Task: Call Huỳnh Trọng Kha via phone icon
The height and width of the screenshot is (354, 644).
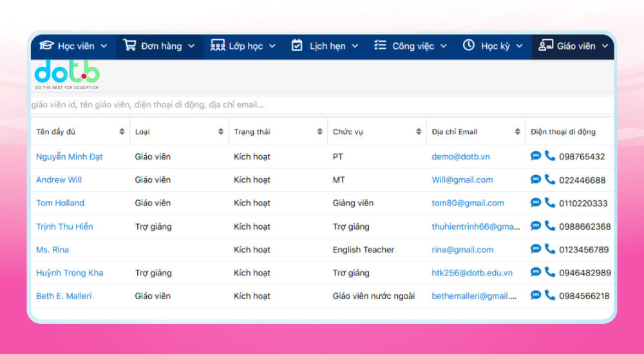Action: tap(549, 272)
